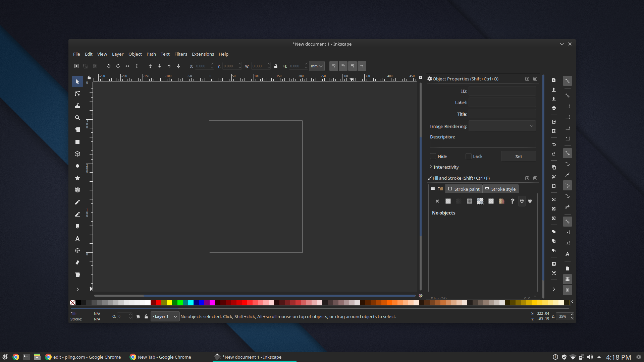Click Flip horizontally icon in toolbar
This screenshot has width=644, height=362.
pyautogui.click(x=127, y=66)
